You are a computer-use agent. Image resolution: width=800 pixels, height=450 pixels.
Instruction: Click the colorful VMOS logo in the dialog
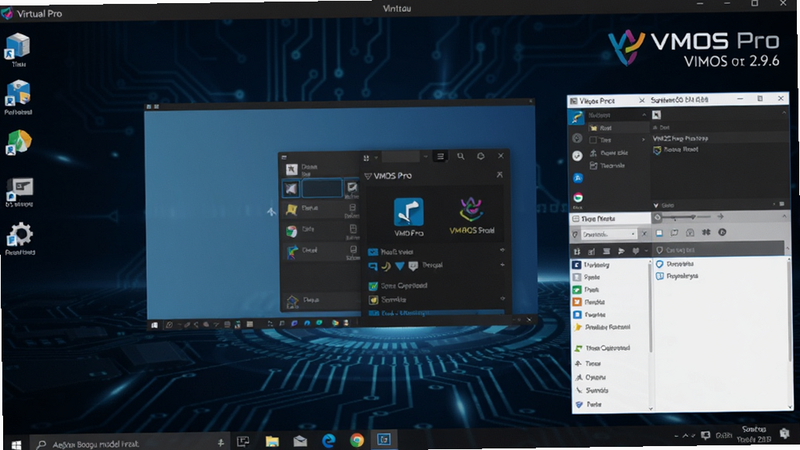click(471, 209)
